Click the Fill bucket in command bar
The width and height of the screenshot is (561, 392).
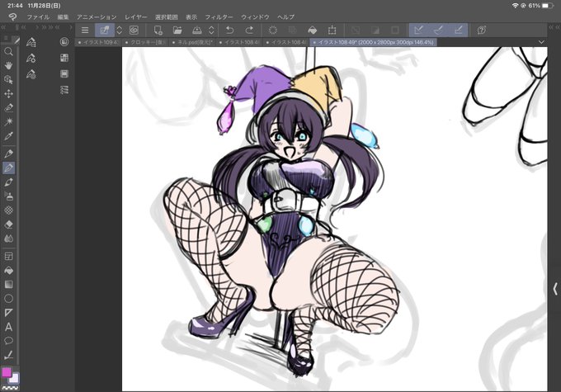[x=312, y=30]
